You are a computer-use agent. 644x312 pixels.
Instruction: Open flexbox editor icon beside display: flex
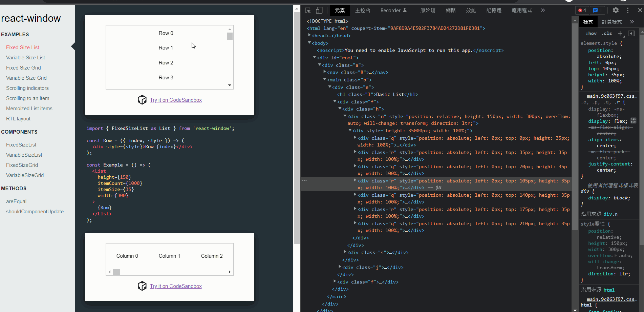point(633,121)
